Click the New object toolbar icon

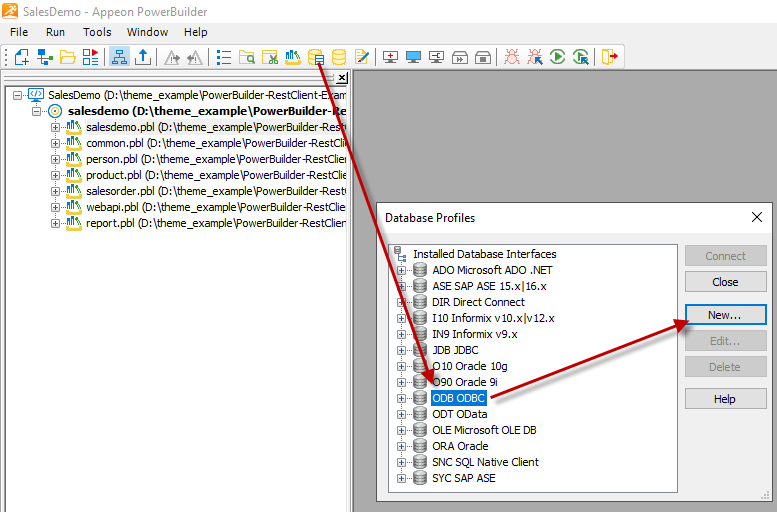click(x=22, y=57)
